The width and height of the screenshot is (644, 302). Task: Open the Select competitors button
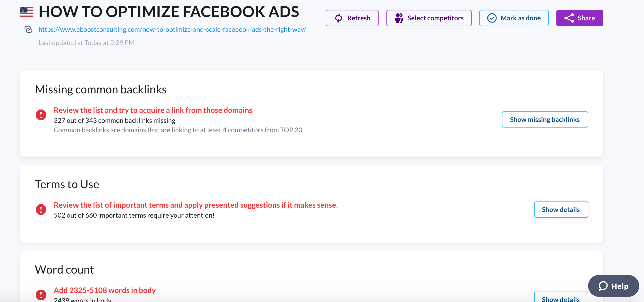tap(429, 18)
